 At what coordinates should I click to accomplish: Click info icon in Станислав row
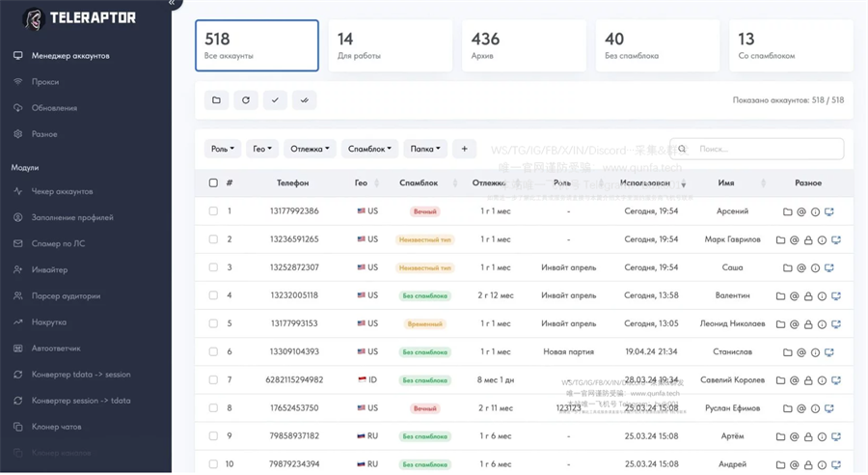click(815, 352)
